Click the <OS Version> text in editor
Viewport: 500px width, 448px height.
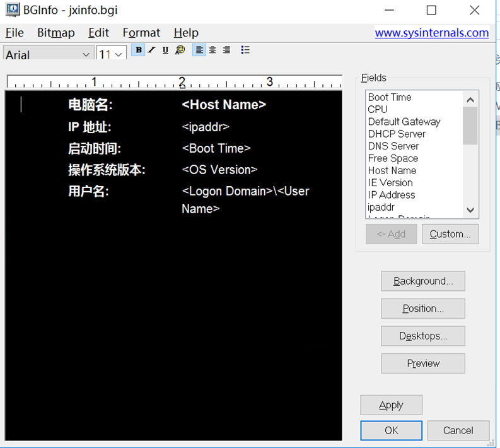point(219,170)
